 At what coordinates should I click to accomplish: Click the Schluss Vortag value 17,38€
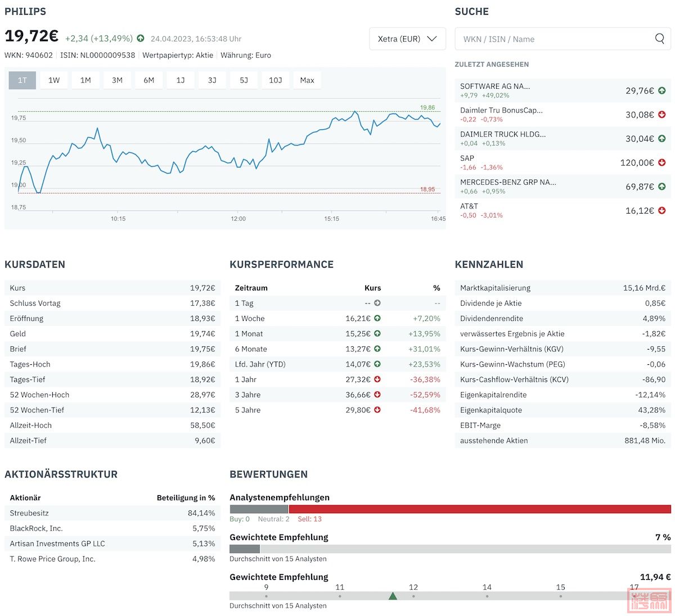[202, 303]
